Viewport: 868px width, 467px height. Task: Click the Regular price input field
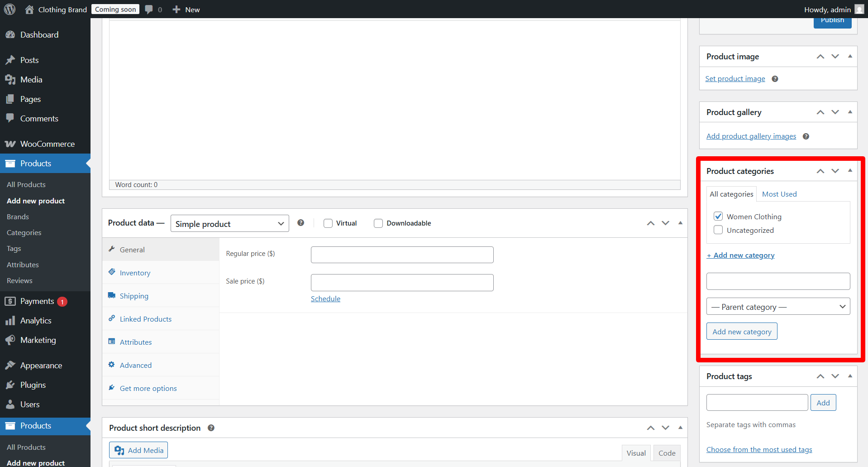coord(402,255)
